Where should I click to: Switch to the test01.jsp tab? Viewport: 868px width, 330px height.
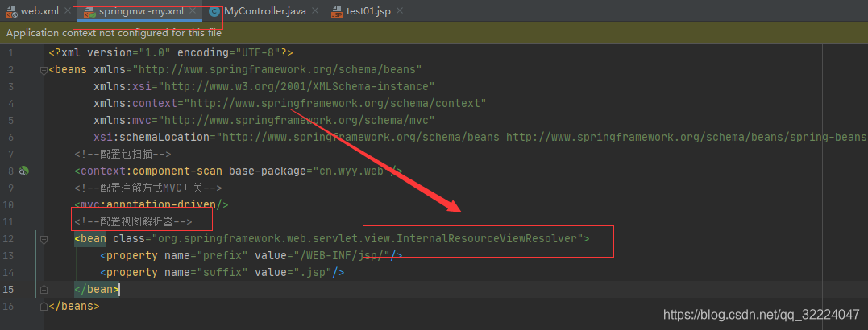click(x=368, y=11)
